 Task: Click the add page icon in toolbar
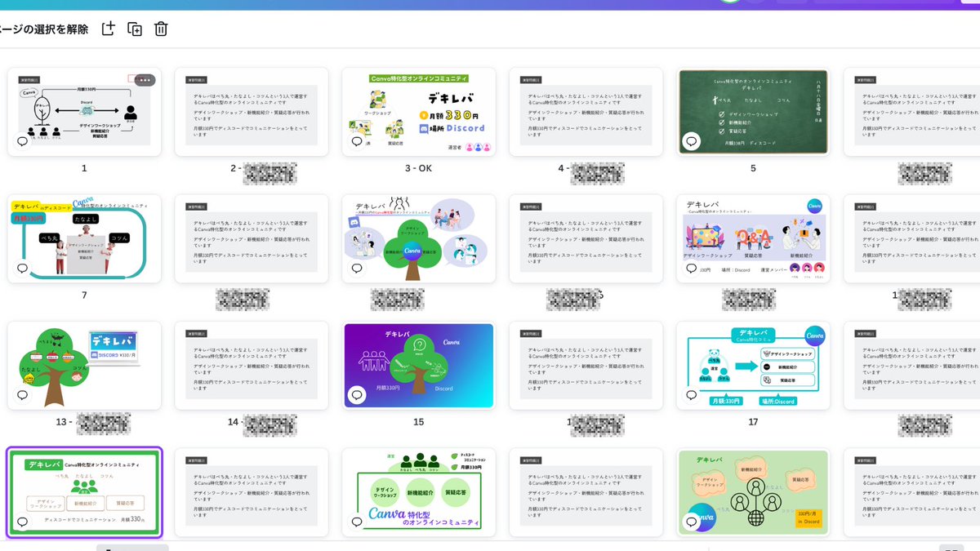click(x=108, y=29)
